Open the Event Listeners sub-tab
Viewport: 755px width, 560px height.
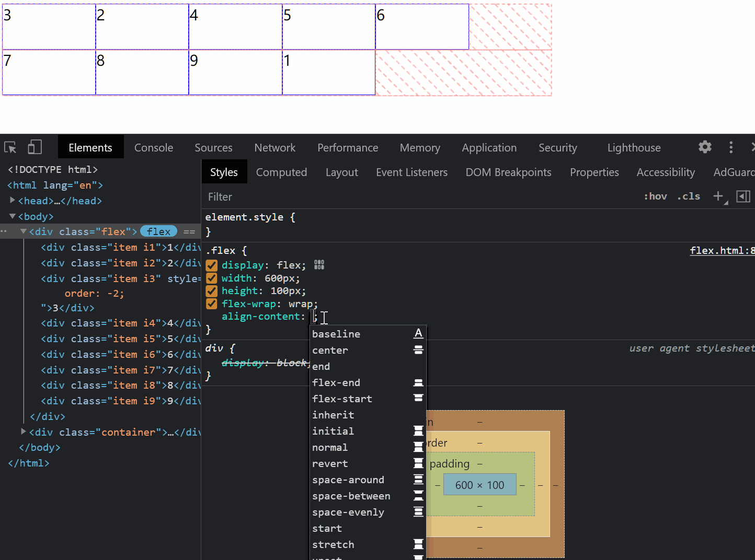[412, 172]
